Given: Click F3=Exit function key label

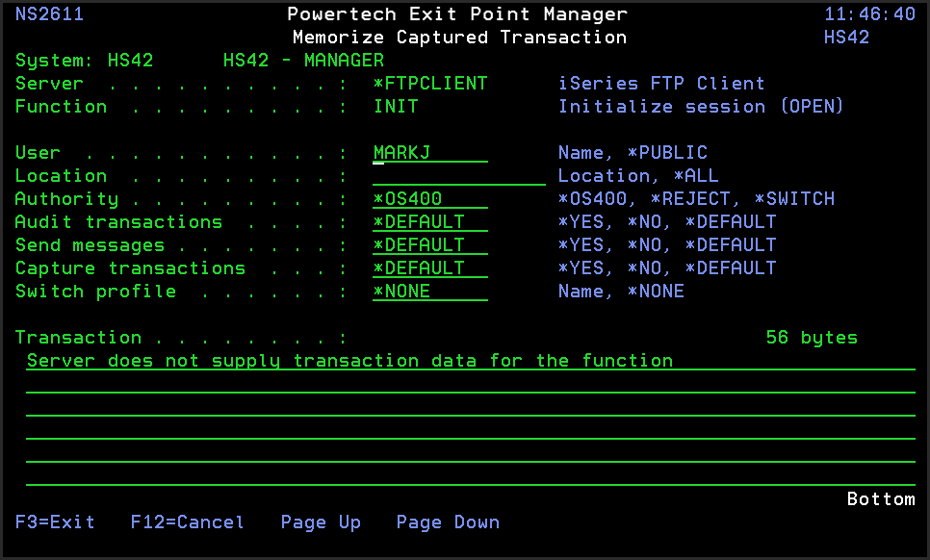Looking at the screenshot, I should click(x=55, y=522).
